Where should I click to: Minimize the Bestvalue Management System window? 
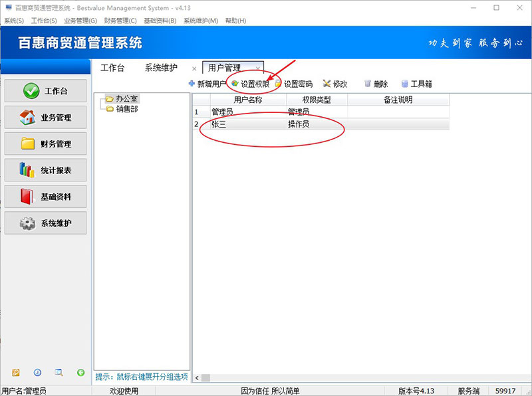pyautogui.click(x=473, y=7)
